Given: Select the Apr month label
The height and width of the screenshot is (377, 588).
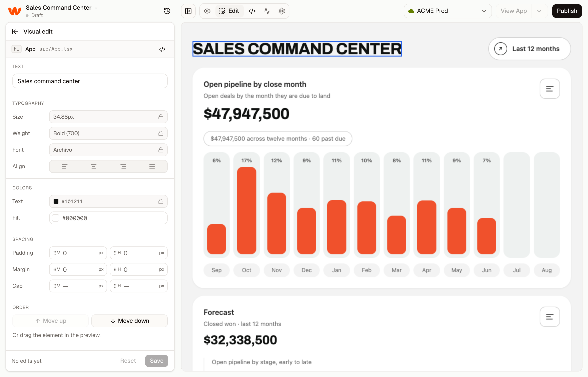Looking at the screenshot, I should [x=427, y=270].
